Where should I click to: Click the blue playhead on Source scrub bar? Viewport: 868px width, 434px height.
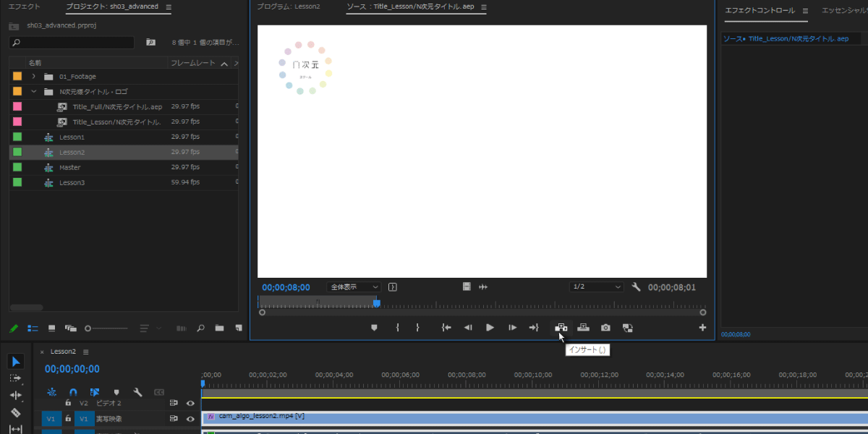pyautogui.click(x=376, y=302)
